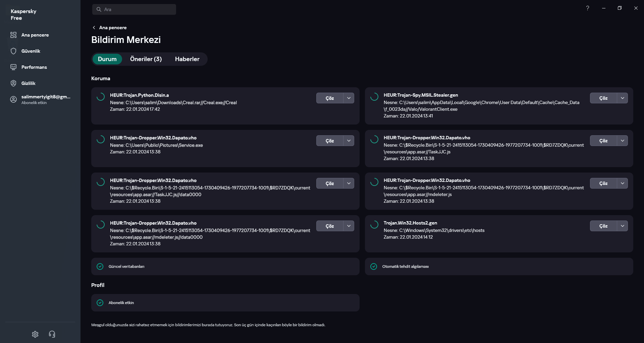Click Otomatik tehdit algılaması status check
The width and height of the screenshot is (644, 343).
374,266
